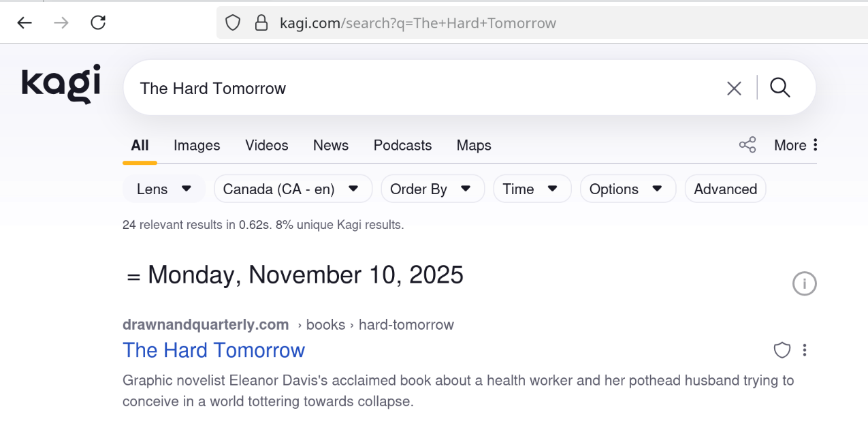
Task: Open the Time filter dropdown
Action: [x=530, y=189]
